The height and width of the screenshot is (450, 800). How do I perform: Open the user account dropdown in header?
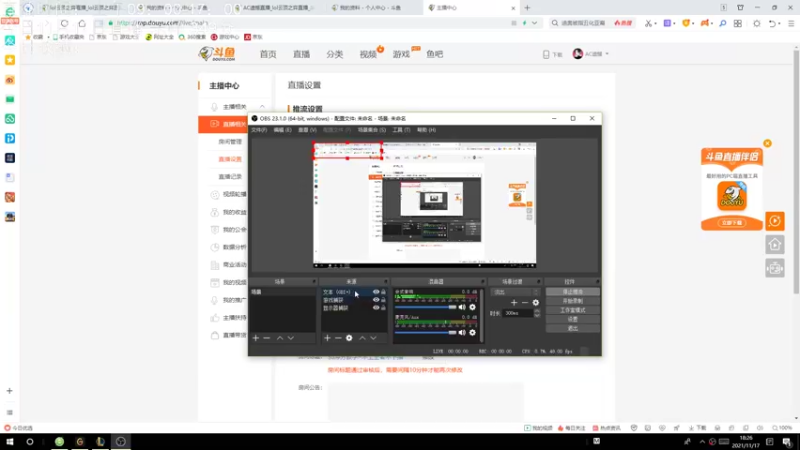coord(591,54)
